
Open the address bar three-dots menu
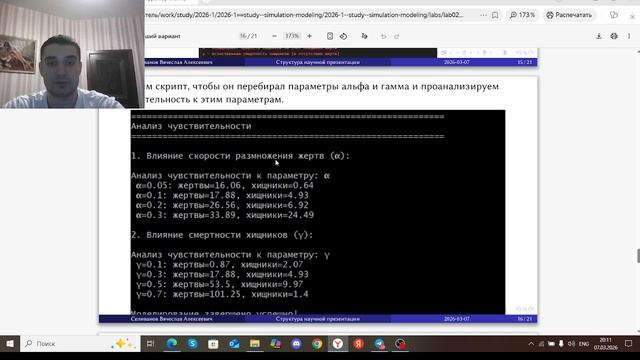coord(483,15)
